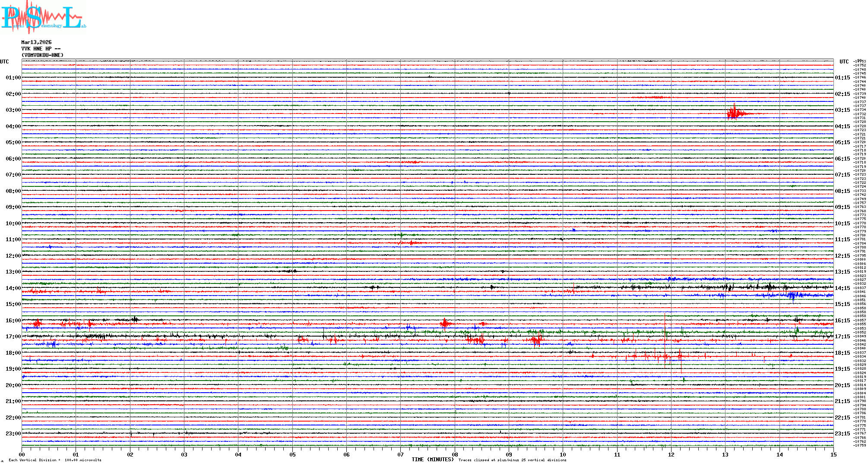The height and width of the screenshot is (466, 868).
Task: Click the 17:00 hour label on left
Action: click(x=13, y=337)
